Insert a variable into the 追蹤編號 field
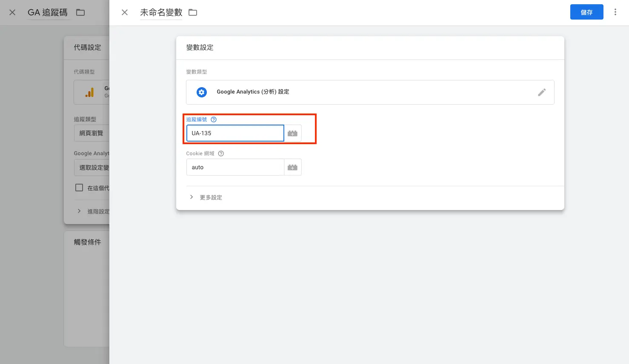 click(x=292, y=134)
